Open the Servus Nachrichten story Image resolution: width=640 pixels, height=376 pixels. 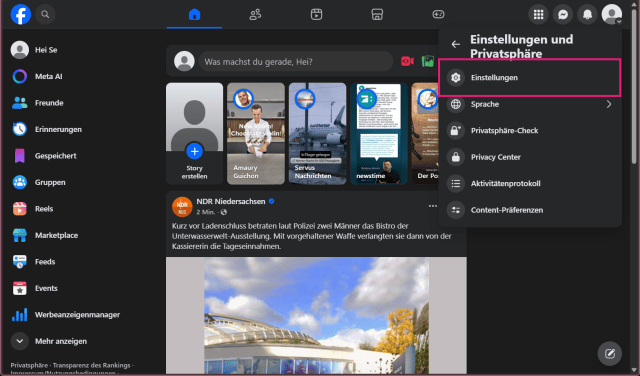(x=318, y=133)
